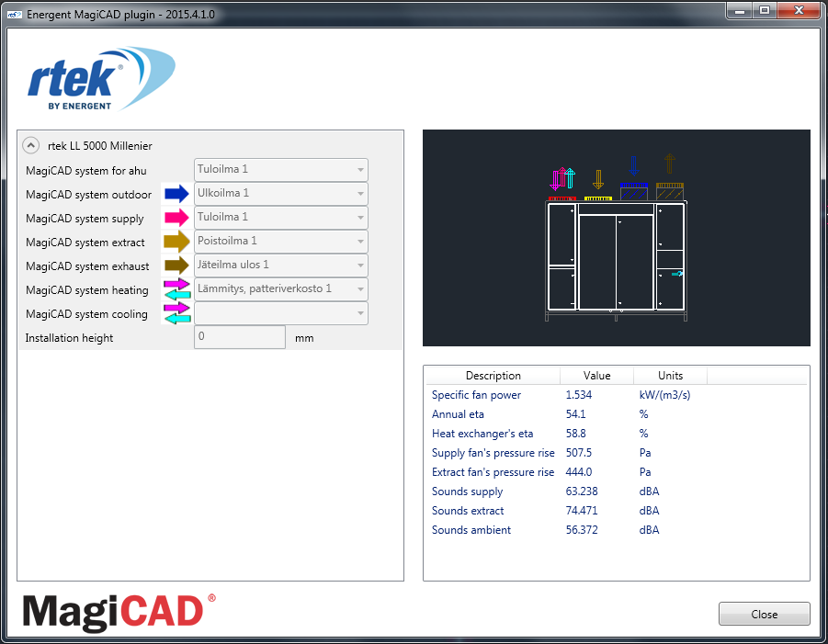Collapse the rtek LL 5000 Millenier section
The width and height of the screenshot is (828, 644).
click(x=30, y=145)
